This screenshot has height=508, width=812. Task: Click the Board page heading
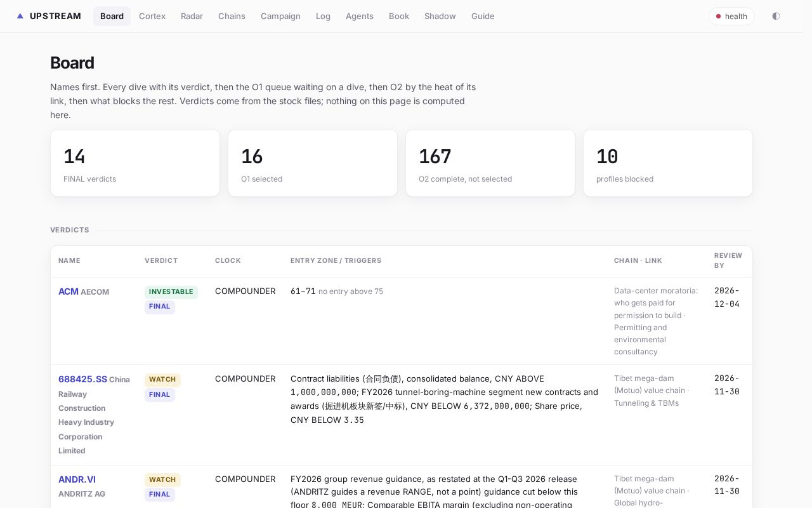(72, 63)
